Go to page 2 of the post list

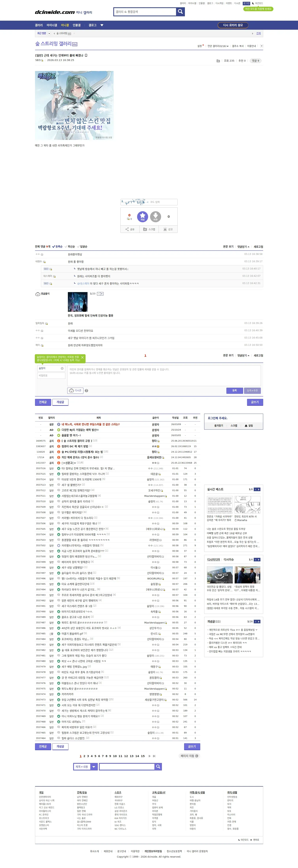point(84,756)
